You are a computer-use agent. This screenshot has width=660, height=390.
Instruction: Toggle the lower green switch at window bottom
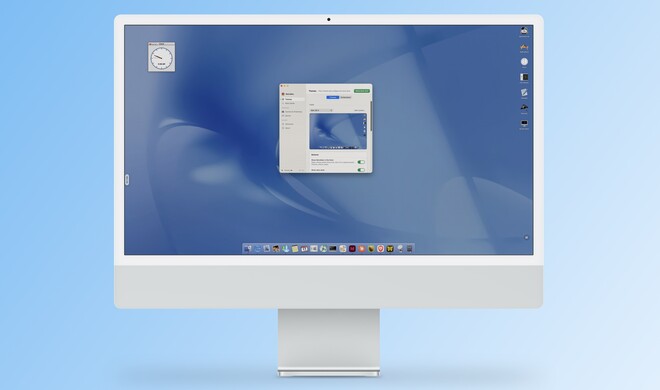[361, 170]
